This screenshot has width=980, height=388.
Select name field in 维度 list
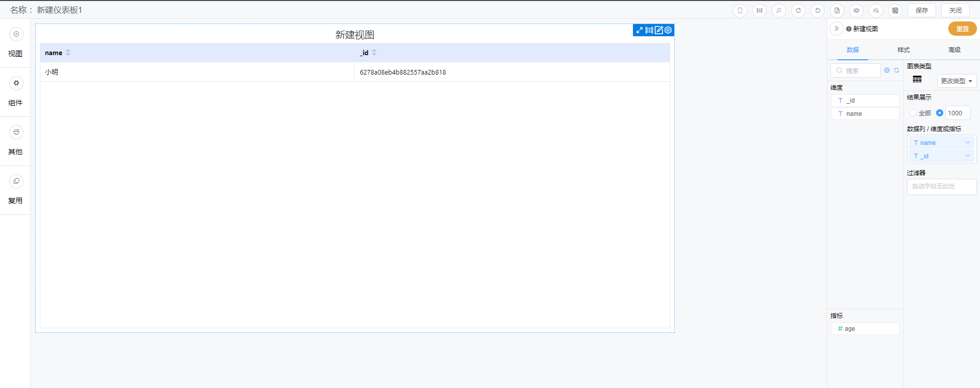point(865,114)
